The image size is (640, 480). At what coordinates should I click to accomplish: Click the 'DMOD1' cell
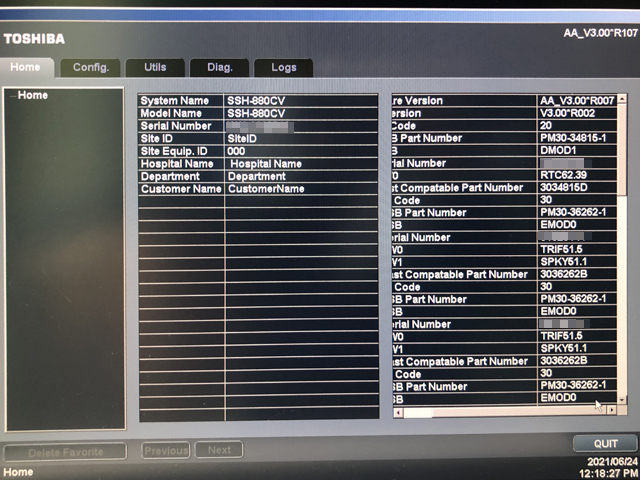[x=577, y=150]
